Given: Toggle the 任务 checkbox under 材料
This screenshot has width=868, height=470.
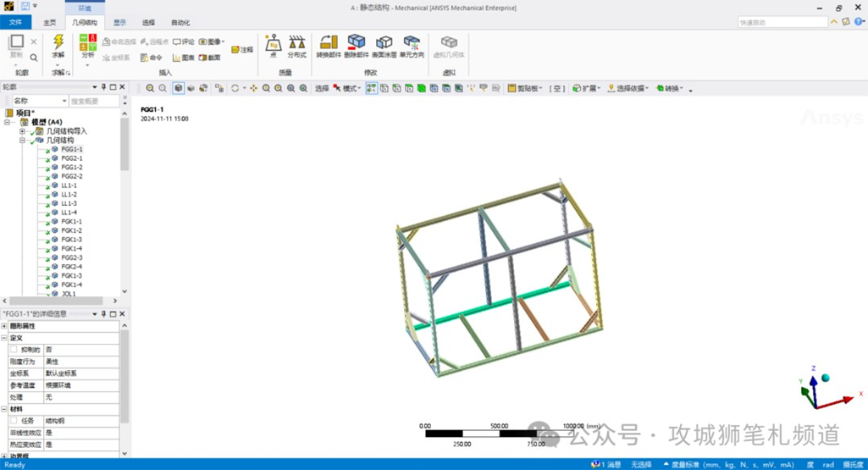Looking at the screenshot, I should (14, 421).
